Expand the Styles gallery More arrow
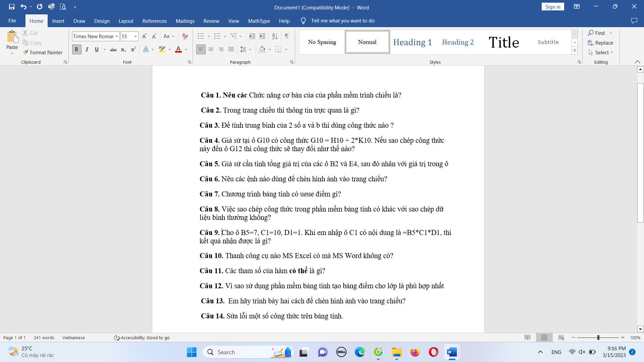This screenshot has width=644, height=362. [575, 51]
